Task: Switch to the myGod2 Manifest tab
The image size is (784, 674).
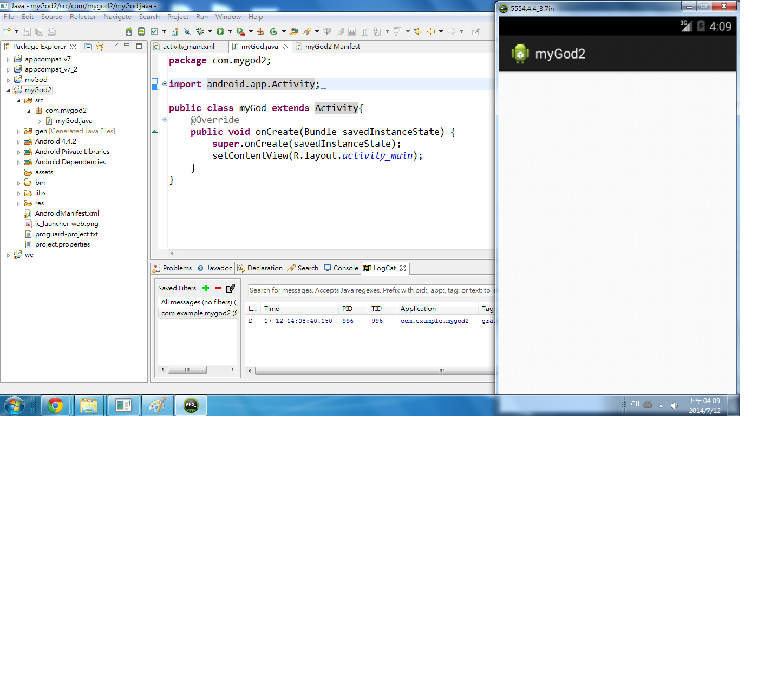Action: [332, 47]
